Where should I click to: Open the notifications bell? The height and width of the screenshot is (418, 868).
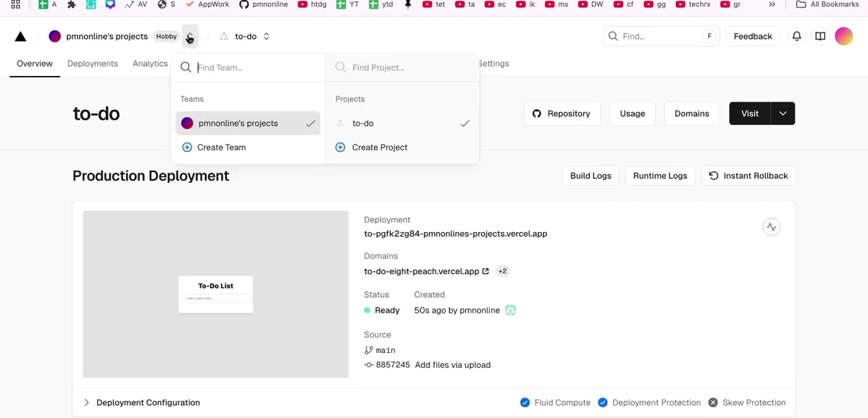click(797, 36)
